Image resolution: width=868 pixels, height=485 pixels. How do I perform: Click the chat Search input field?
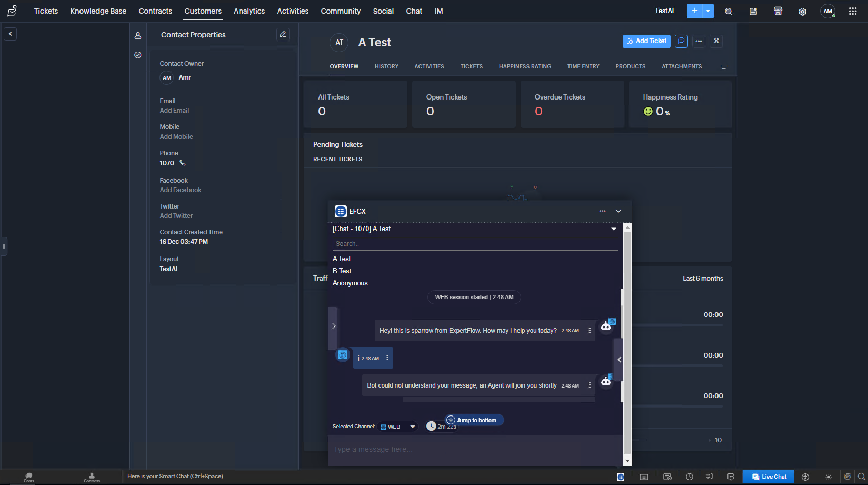tap(475, 244)
